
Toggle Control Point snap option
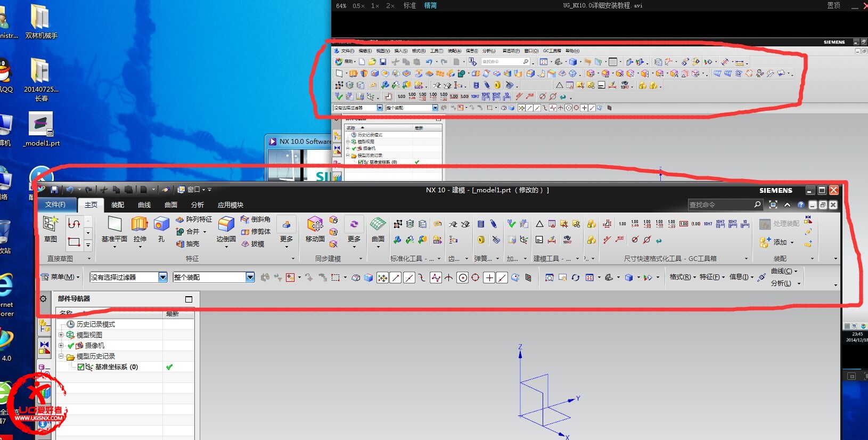pos(422,278)
